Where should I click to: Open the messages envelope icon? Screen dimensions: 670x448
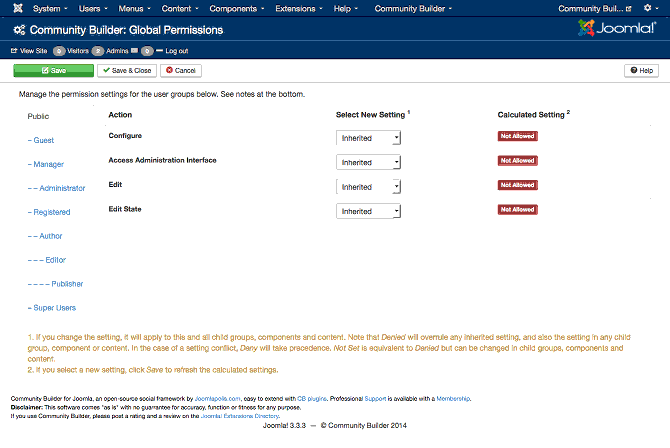(x=134, y=50)
